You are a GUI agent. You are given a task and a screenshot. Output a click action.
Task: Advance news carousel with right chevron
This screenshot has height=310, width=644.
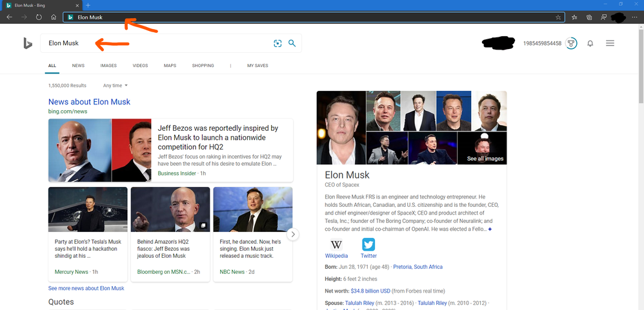coord(293,234)
